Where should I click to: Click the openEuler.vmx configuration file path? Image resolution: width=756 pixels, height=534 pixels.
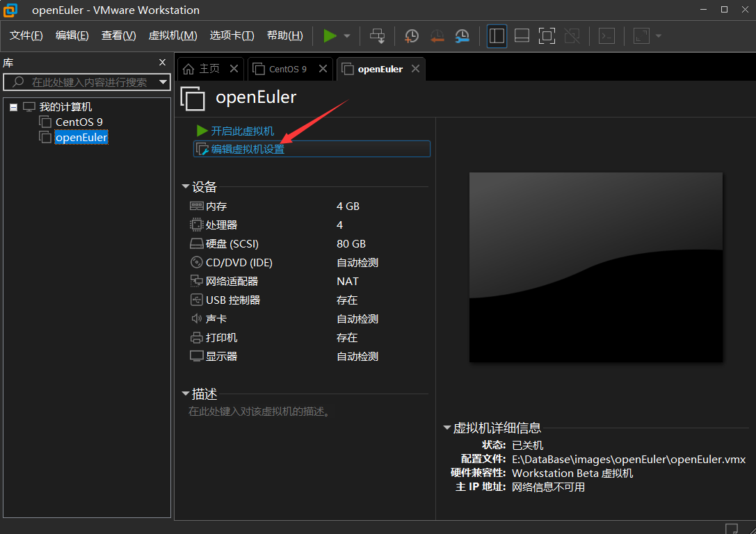click(629, 460)
